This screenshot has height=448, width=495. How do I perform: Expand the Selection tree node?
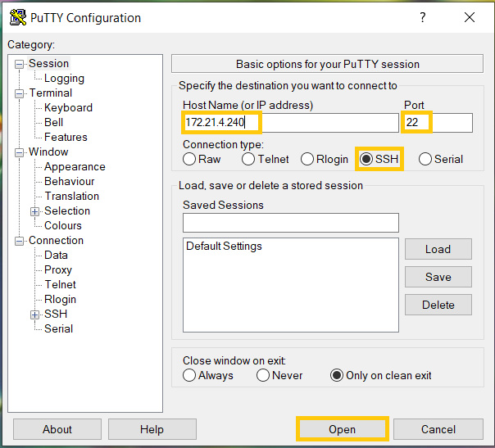35,211
